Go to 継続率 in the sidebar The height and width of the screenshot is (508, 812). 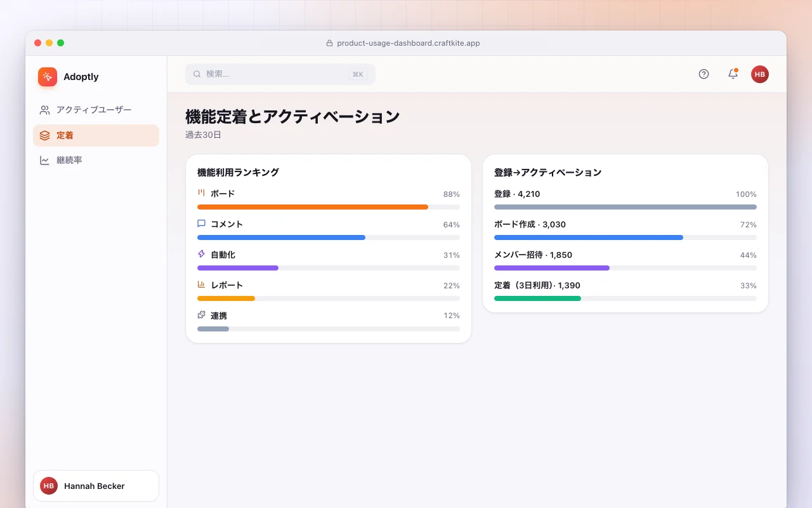tap(96, 160)
